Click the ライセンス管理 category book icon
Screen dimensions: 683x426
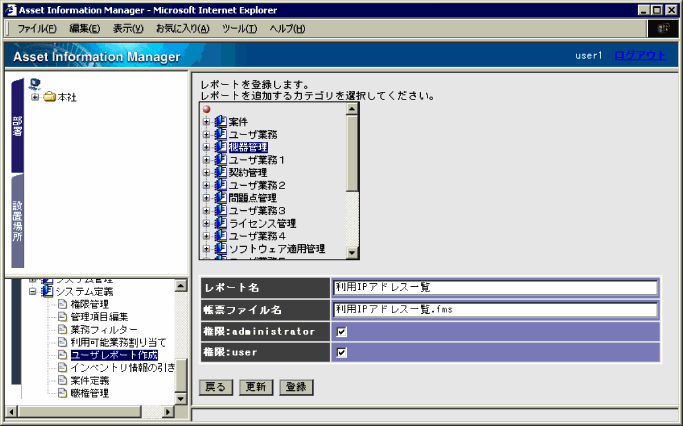tap(221, 223)
